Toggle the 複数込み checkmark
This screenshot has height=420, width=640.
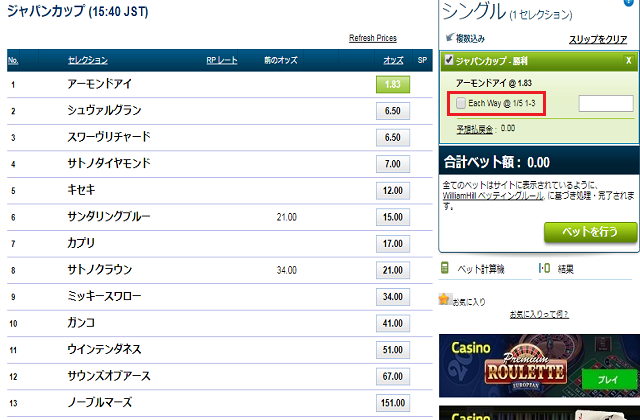tap(449, 38)
